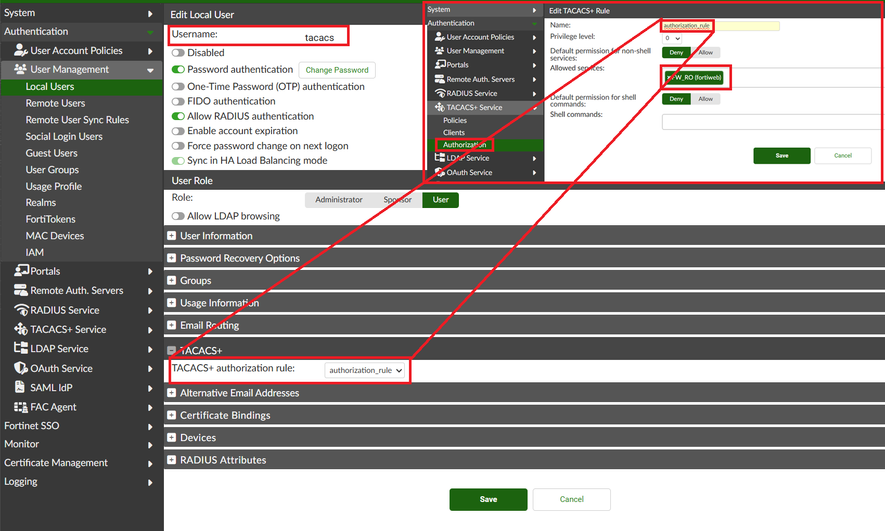The image size is (885, 531).
Task: Toggle Password authentication switch
Action: pos(178,69)
